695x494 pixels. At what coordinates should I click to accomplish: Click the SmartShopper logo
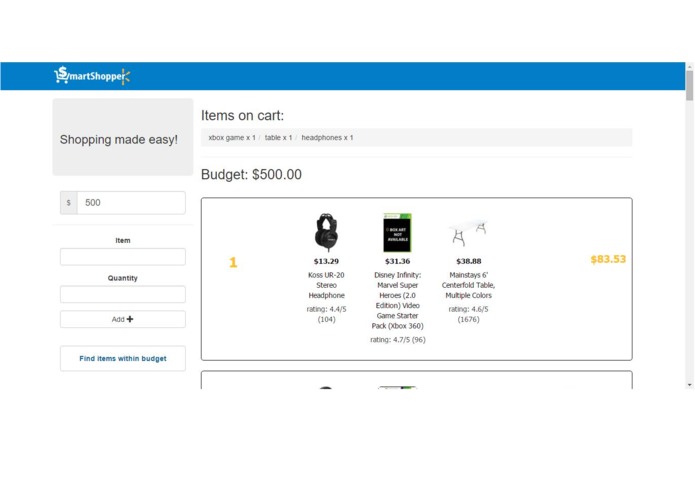coord(92,75)
